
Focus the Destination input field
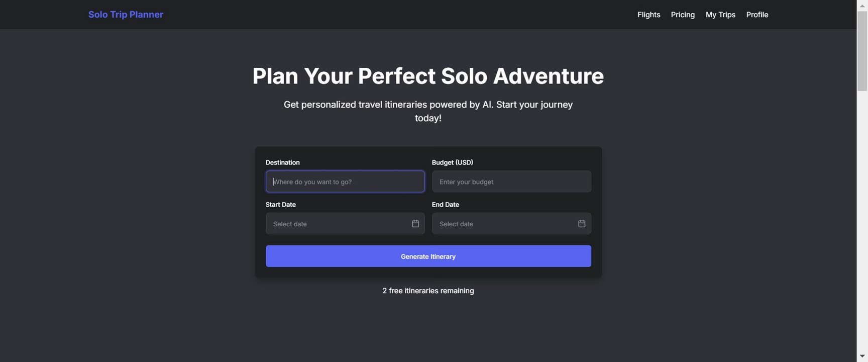(x=345, y=182)
